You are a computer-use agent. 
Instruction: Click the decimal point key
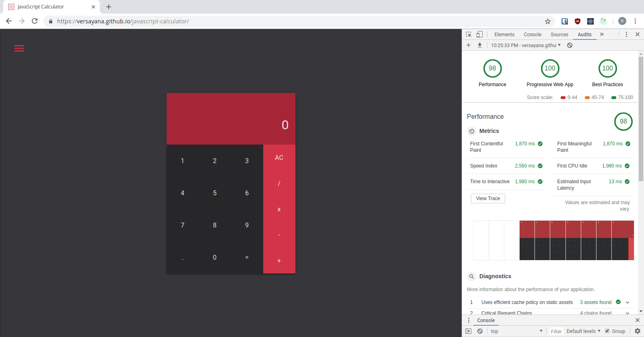[182, 258]
